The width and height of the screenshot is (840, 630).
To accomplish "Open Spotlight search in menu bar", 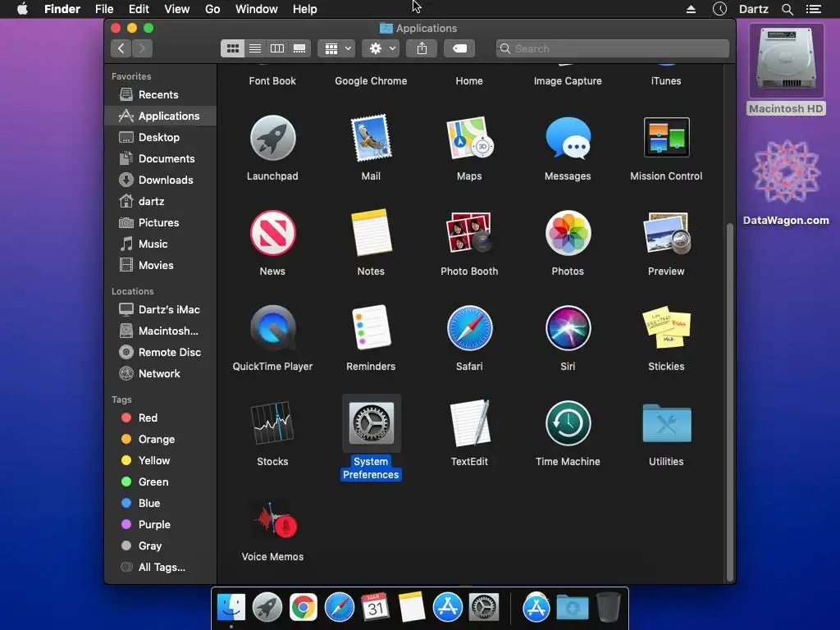I will tap(787, 9).
